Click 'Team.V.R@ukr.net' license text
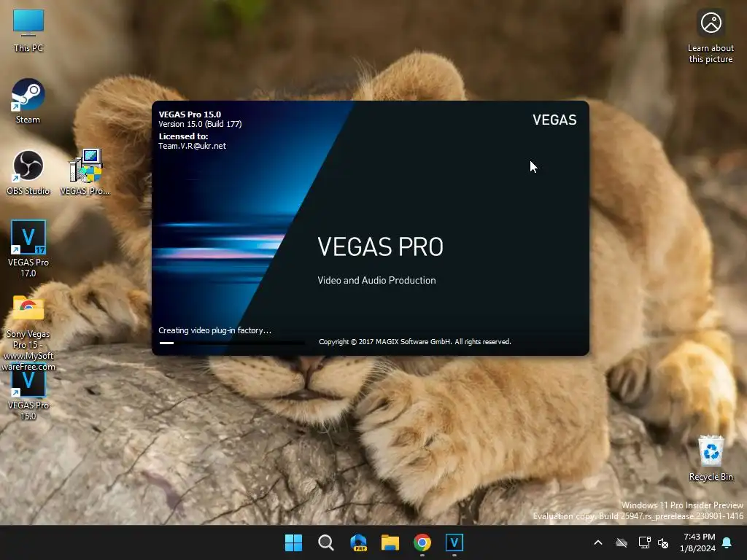The height and width of the screenshot is (560, 747). tap(193, 146)
